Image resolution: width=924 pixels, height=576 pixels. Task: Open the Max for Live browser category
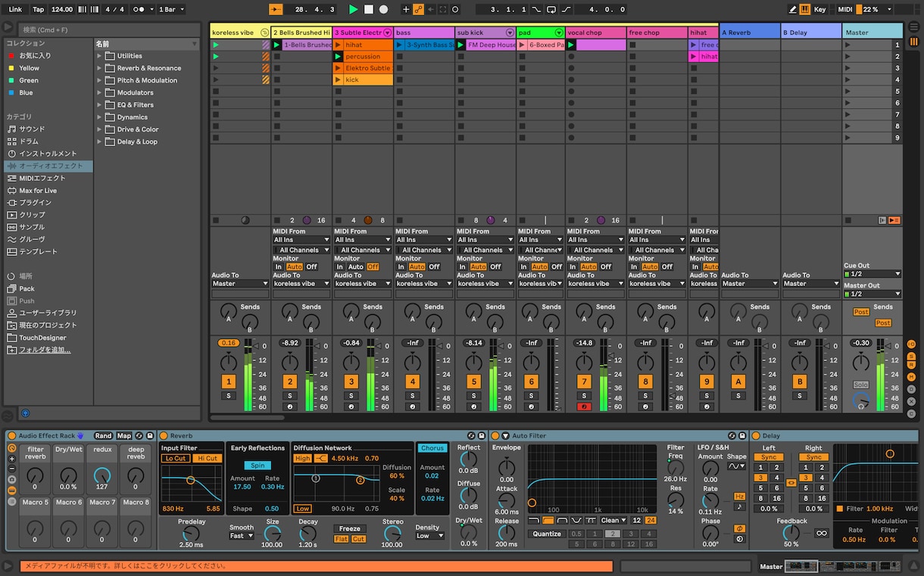tap(48, 190)
